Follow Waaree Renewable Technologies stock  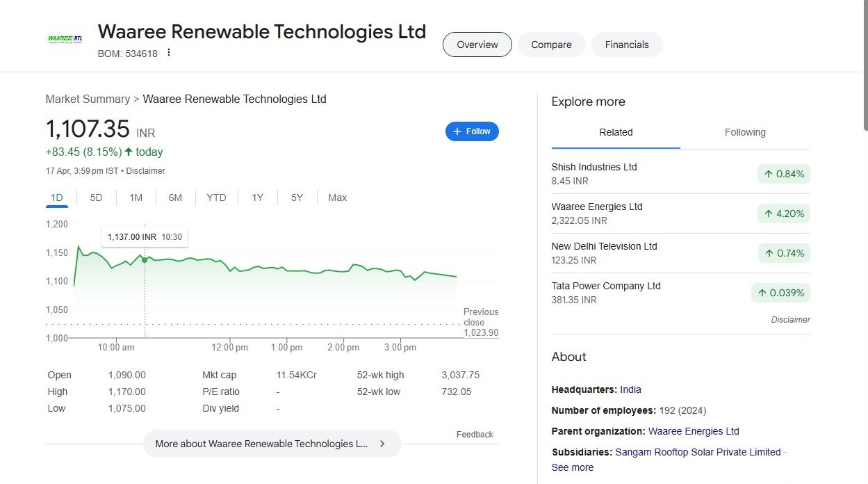[472, 131]
